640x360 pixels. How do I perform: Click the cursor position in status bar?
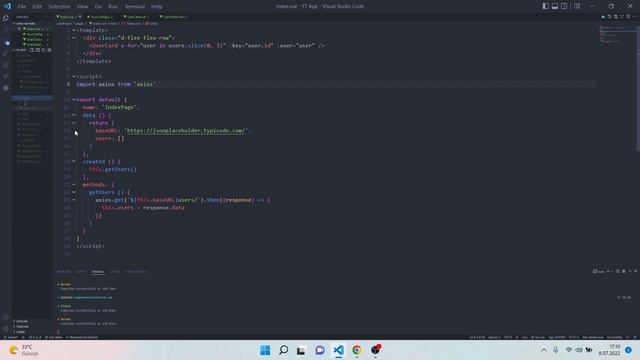point(477,337)
